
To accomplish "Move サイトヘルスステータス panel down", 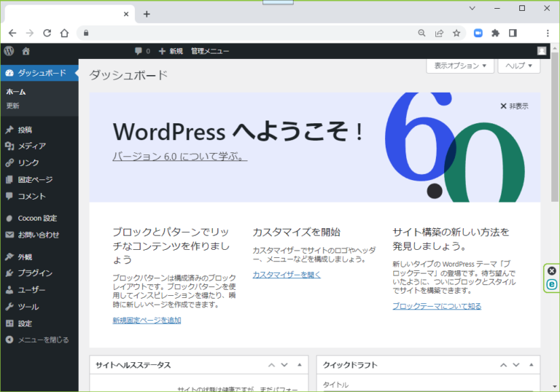I will tap(284, 365).
